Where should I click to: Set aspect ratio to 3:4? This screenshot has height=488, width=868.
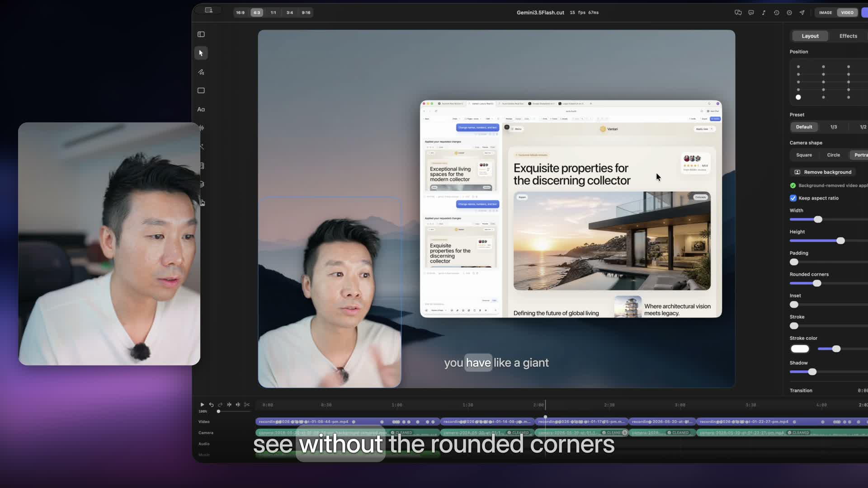[290, 13]
